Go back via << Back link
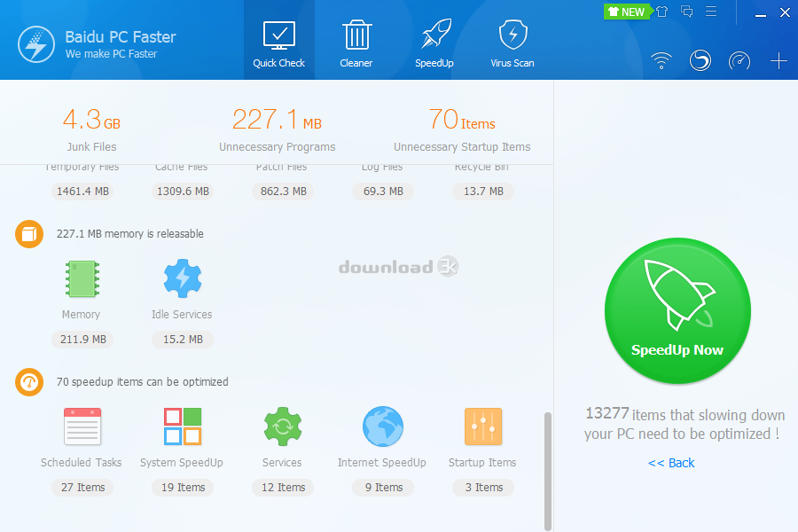The width and height of the screenshot is (798, 532). 671,463
